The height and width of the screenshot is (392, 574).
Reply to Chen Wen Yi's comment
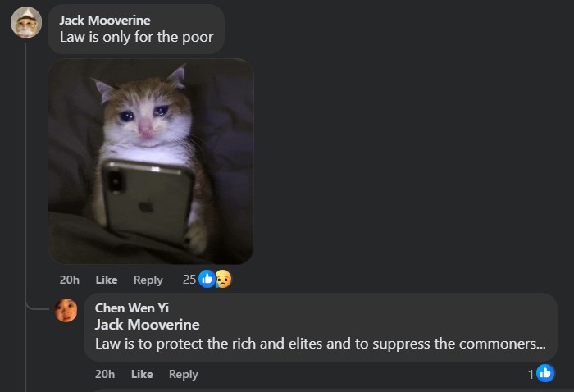[184, 374]
